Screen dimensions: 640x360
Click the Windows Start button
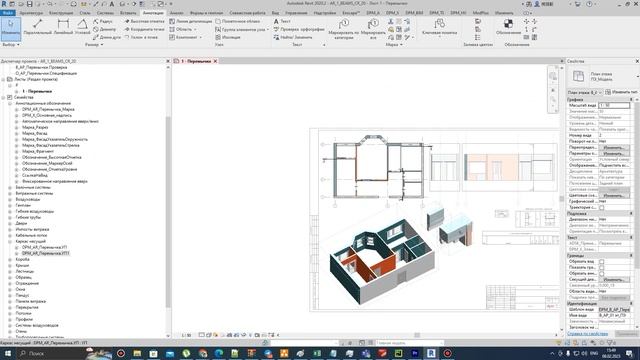[x=7, y=353]
